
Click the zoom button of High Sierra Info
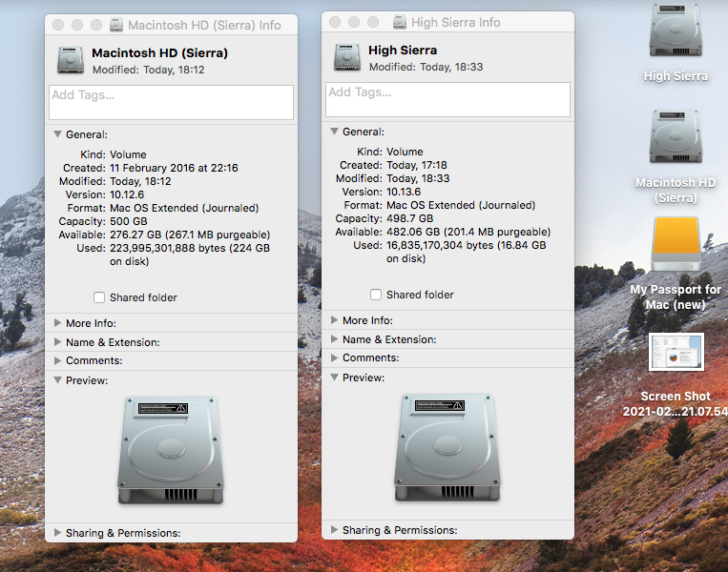pos(373,22)
